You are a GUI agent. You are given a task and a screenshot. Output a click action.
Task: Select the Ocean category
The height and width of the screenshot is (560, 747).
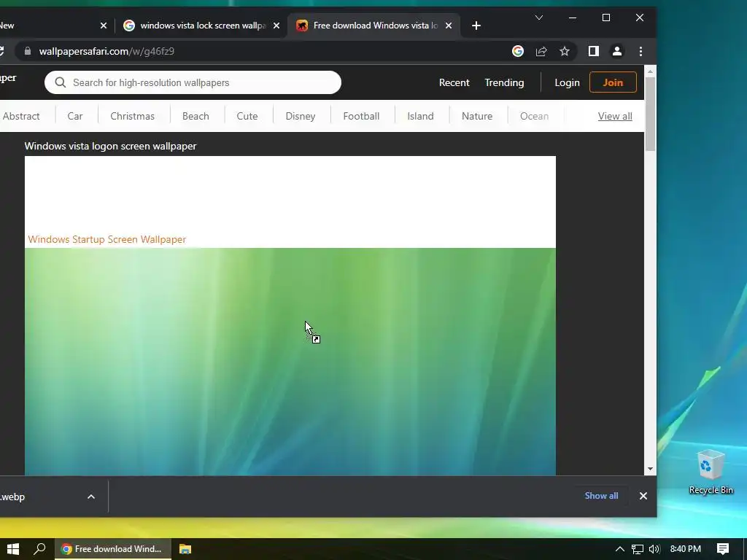[534, 116]
